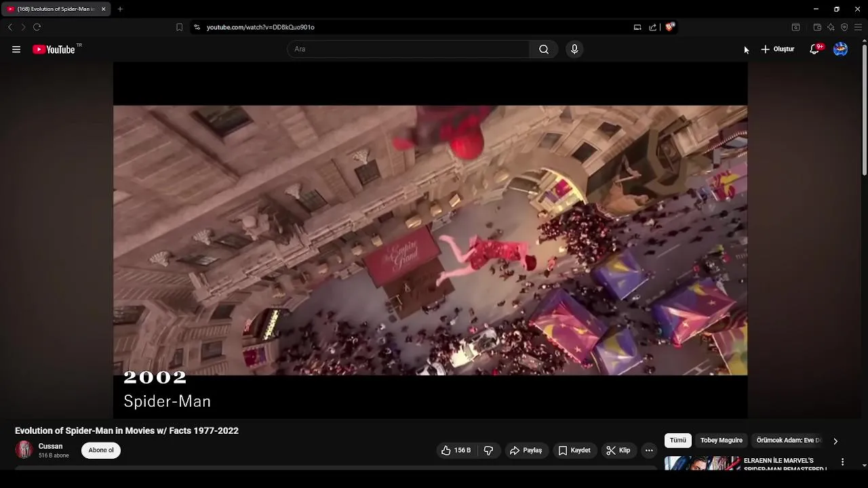Go forward with browser forward arrow
Screen dimensions: 868x488
click(x=23, y=27)
